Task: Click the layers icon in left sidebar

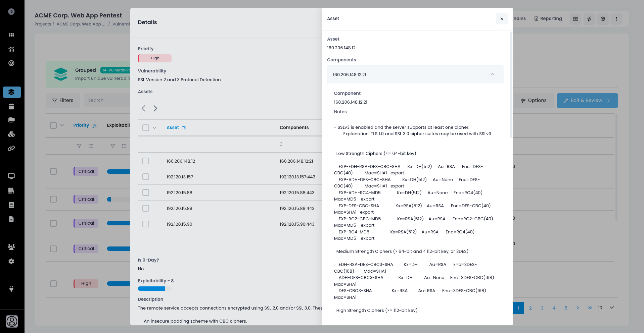Action: 12,92
